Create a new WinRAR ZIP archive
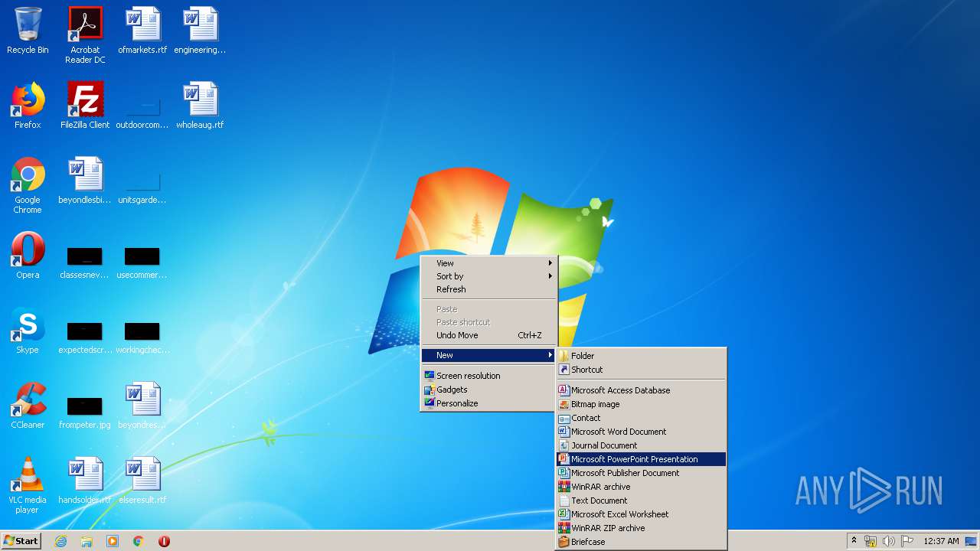980x551 pixels. point(641,528)
